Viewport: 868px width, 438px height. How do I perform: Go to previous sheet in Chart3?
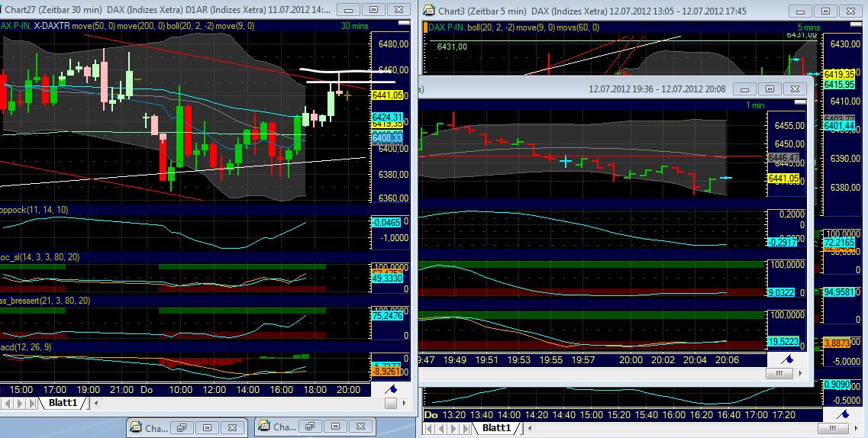pos(442,428)
